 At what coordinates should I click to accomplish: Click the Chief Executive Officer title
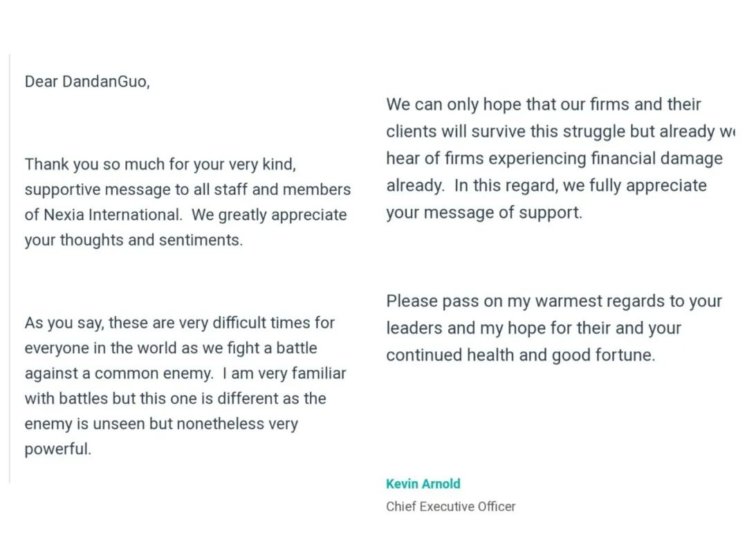[x=450, y=507]
